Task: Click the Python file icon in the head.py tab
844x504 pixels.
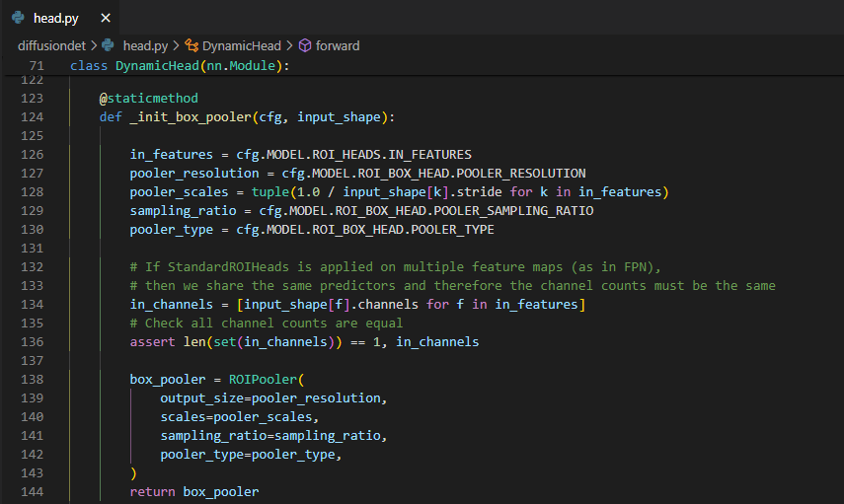Action: pos(19,18)
